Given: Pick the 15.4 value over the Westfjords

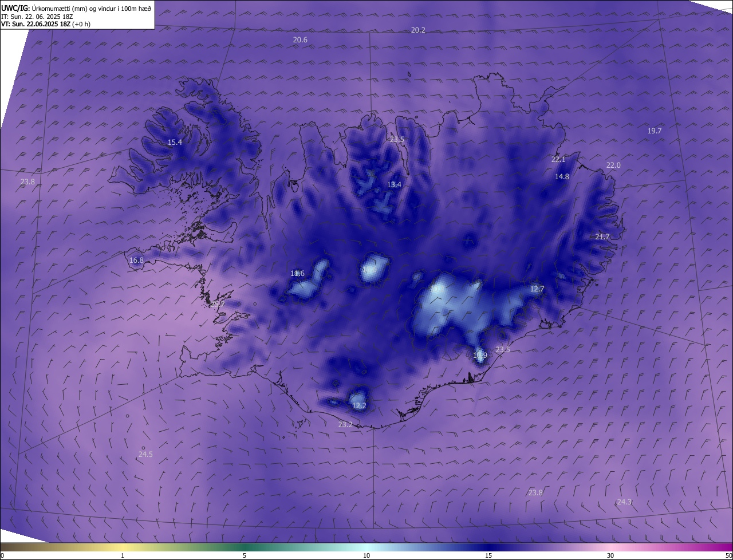Looking at the screenshot, I should point(175,142).
